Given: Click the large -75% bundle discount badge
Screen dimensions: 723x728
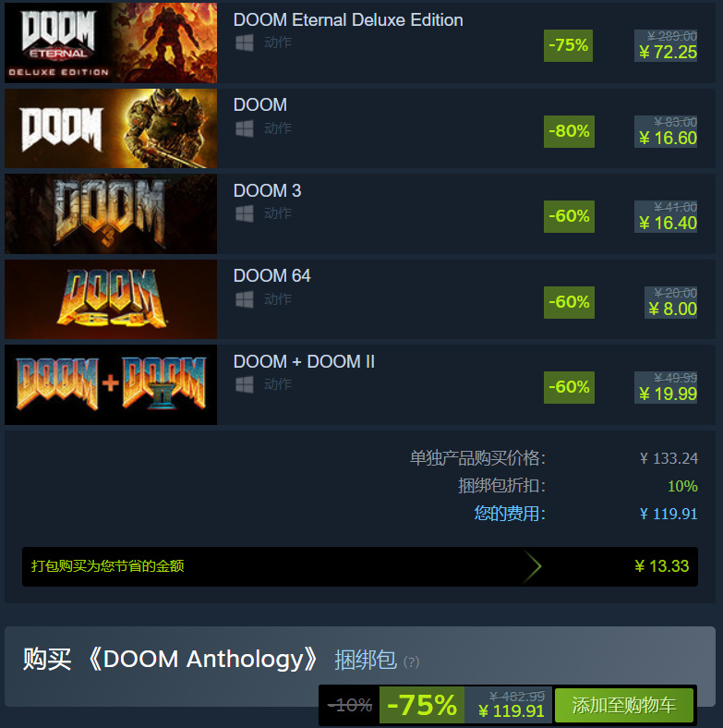Looking at the screenshot, I should coord(422,705).
